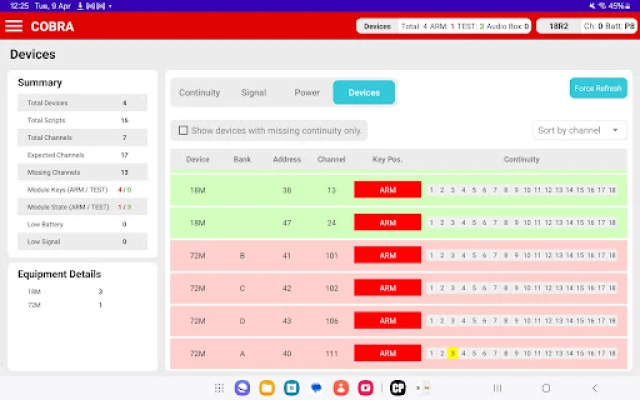The width and height of the screenshot is (640, 400).
Task: Open the app drawer grid icon
Action: 219,387
